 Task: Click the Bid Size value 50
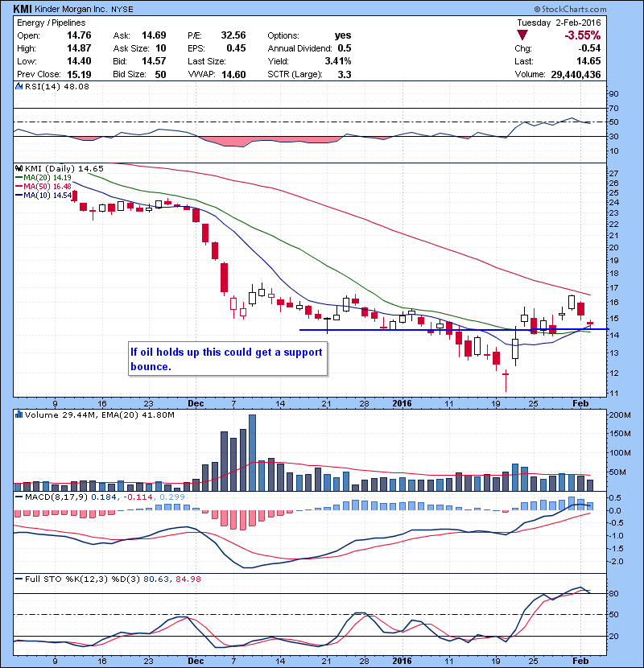click(x=160, y=75)
